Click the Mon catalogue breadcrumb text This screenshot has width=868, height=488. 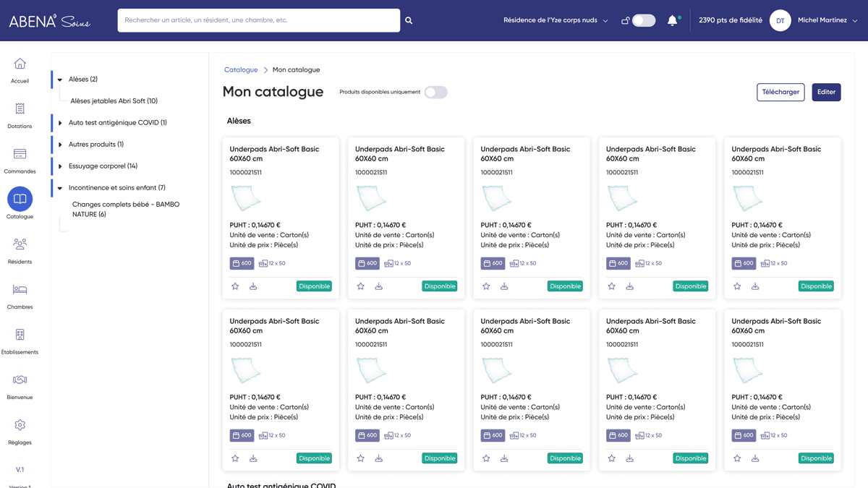296,70
